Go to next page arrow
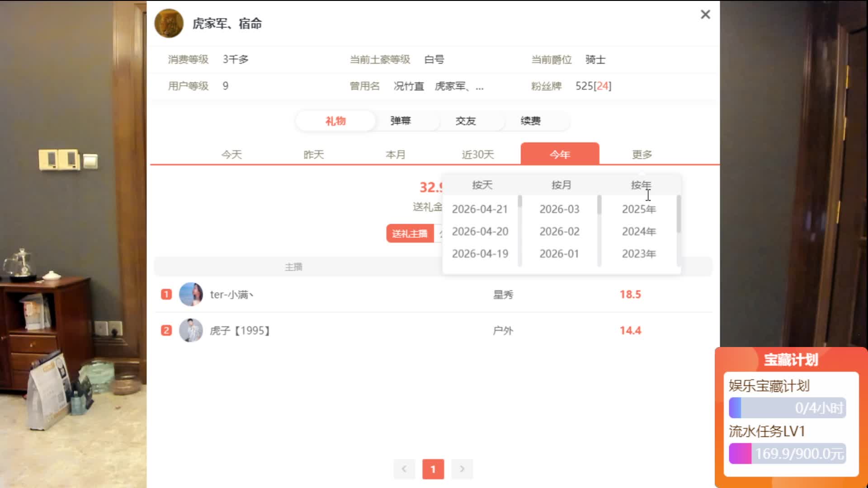868x488 pixels. (x=462, y=469)
